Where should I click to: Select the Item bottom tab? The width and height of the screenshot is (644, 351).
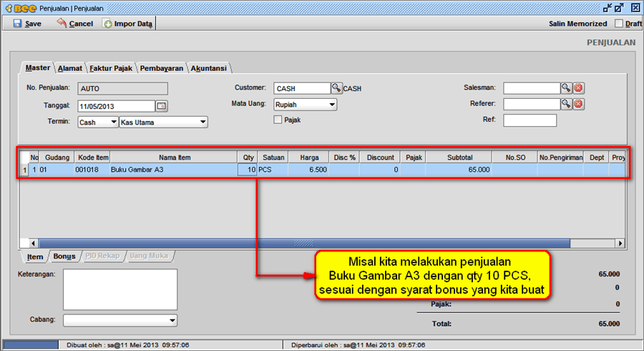coord(35,256)
